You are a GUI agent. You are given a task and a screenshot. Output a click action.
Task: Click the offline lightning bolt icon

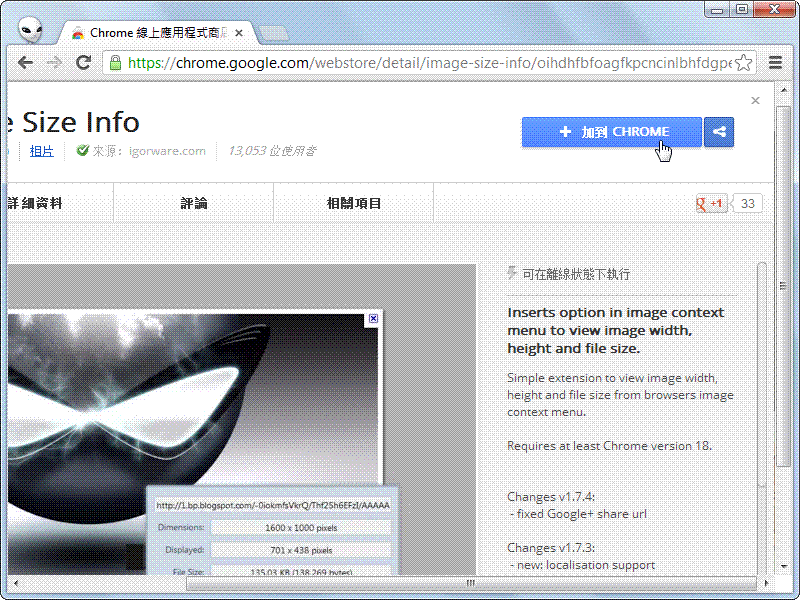pyautogui.click(x=512, y=273)
